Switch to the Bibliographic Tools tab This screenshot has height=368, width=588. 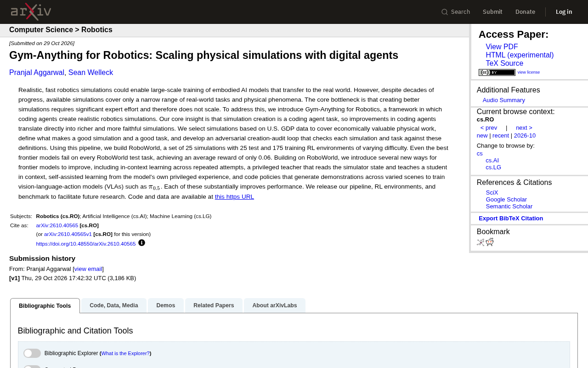tap(45, 306)
